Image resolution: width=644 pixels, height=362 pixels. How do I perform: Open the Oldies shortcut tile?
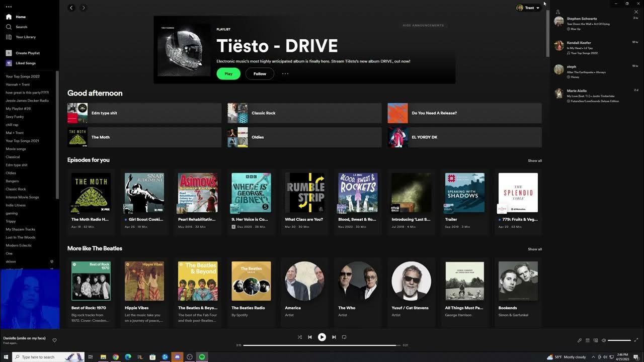(x=304, y=137)
